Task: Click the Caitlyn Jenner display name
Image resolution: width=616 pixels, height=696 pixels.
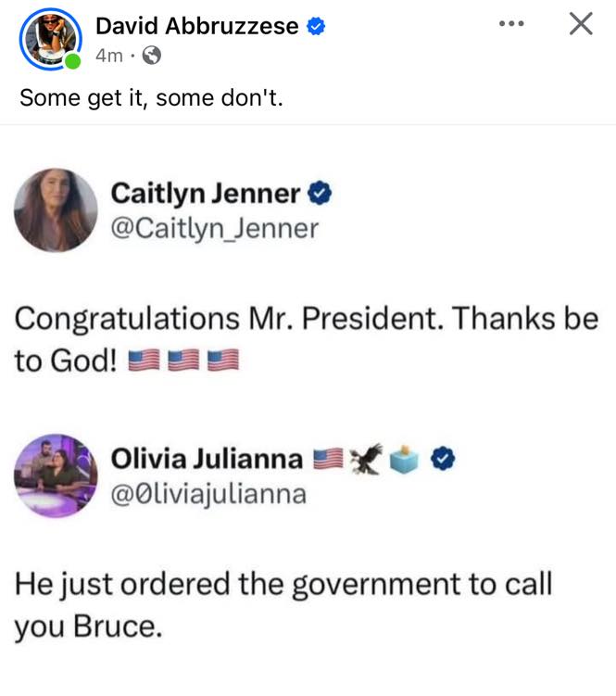Action: click(x=205, y=194)
